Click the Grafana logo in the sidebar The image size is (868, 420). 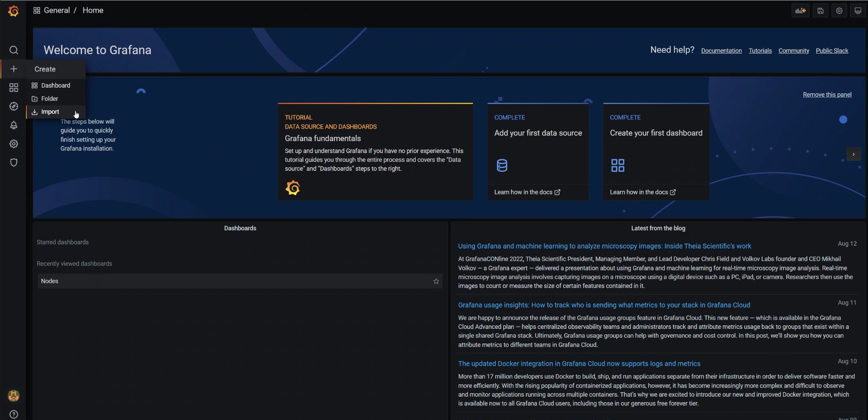14,11
